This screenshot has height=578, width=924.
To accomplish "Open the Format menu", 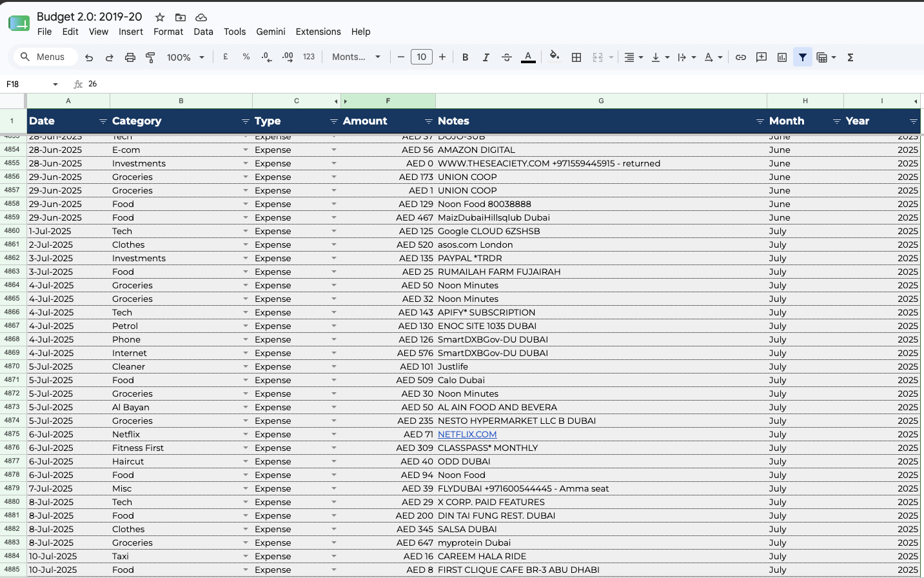I will coord(168,32).
